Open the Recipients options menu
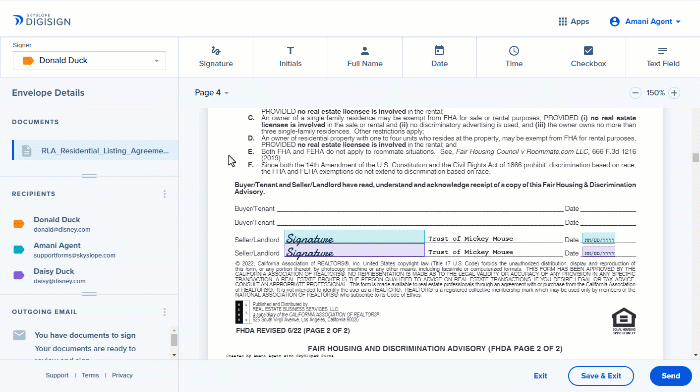700x392 pixels. pyautogui.click(x=165, y=194)
